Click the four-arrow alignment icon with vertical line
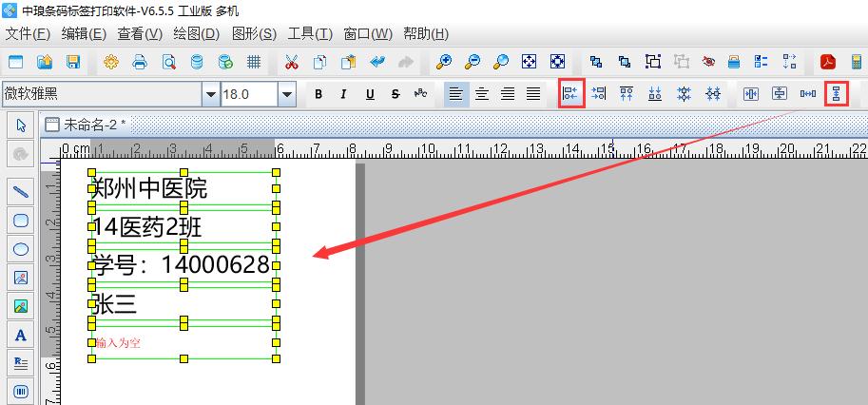Image resolution: width=868 pixels, height=405 pixels. (x=684, y=94)
